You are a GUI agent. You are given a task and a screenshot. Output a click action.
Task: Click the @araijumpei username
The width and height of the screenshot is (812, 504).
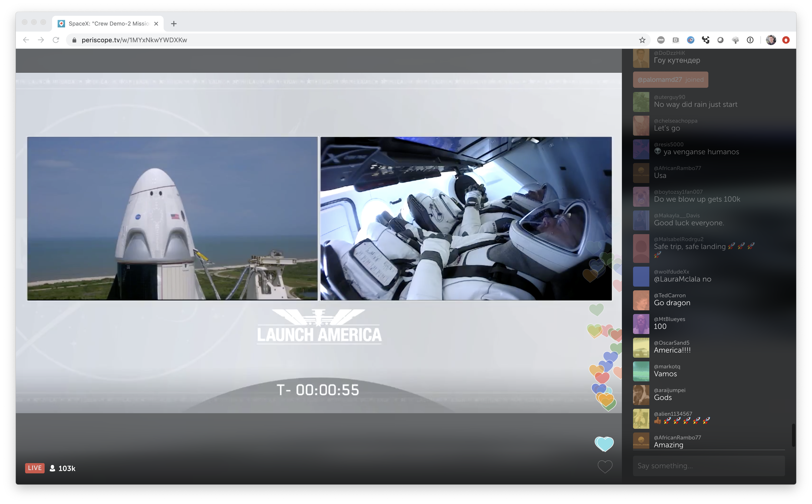point(670,390)
